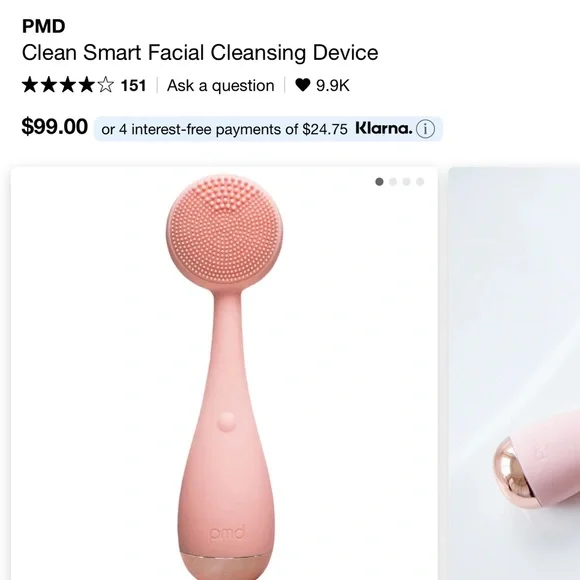Image resolution: width=580 pixels, height=580 pixels.
Task: Open the second product image on right
Action: (514, 374)
